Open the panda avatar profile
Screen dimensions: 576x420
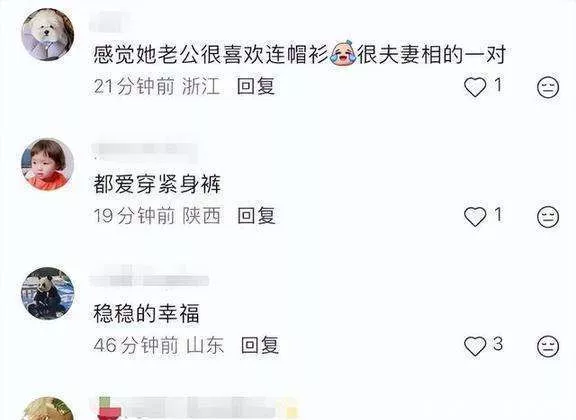click(x=48, y=293)
